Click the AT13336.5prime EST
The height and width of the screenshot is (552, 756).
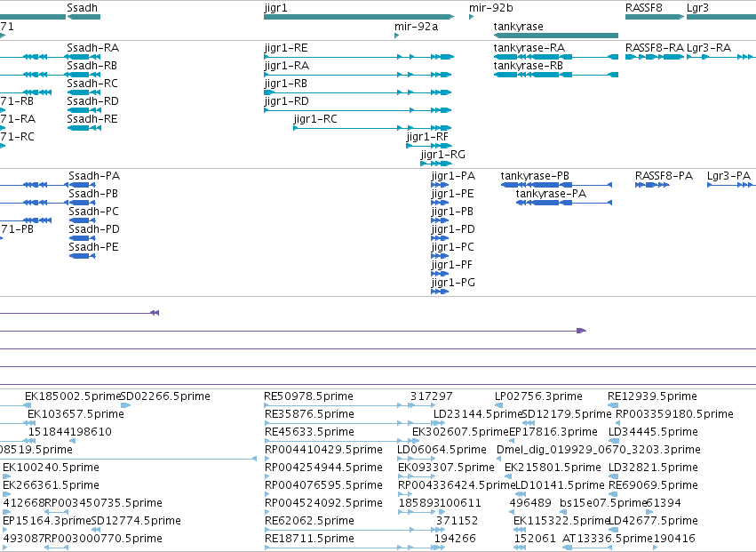click(588, 548)
